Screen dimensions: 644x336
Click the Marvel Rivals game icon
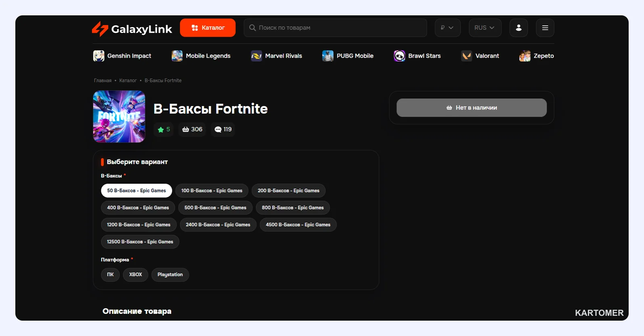point(257,56)
